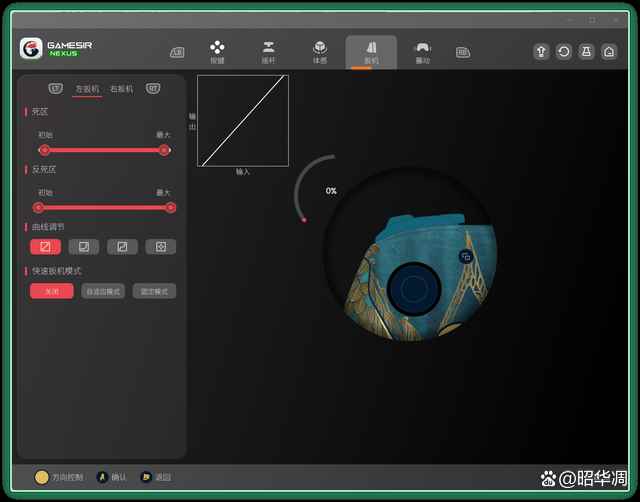Click the small blue icon on controller image
Viewport: 640px width, 502px height.
pos(466,257)
